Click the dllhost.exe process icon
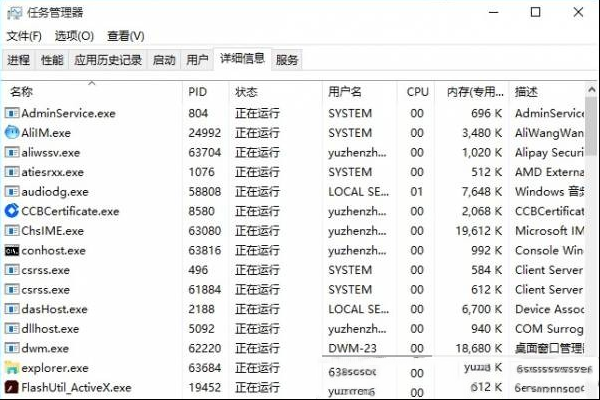600x400 pixels. 11,328
